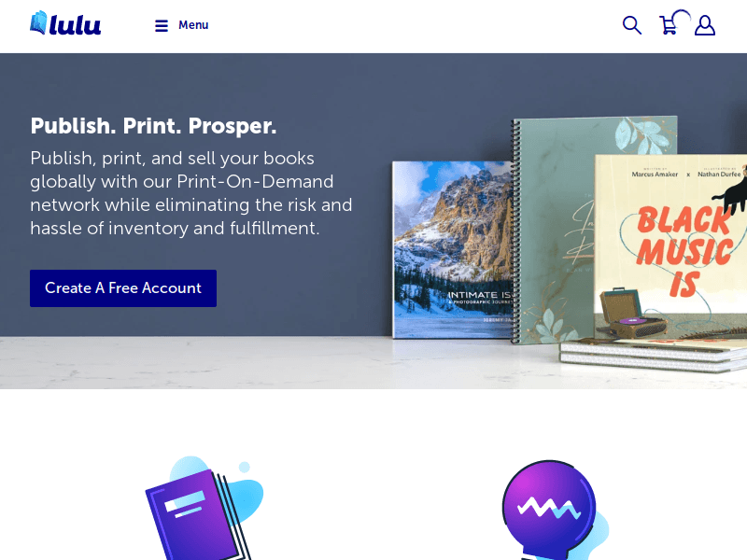Click the Intimate Is mountain book cover
The width and height of the screenshot is (747, 560).
pyautogui.click(x=453, y=249)
